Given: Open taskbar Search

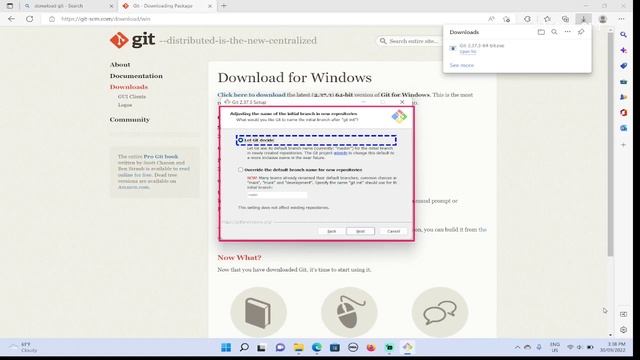Looking at the screenshot, I should click(244, 347).
